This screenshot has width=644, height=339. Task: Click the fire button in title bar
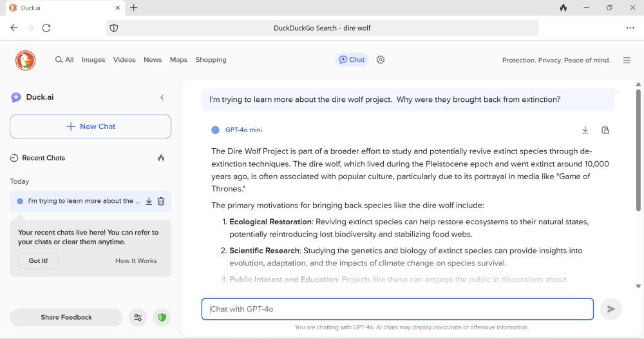[563, 8]
